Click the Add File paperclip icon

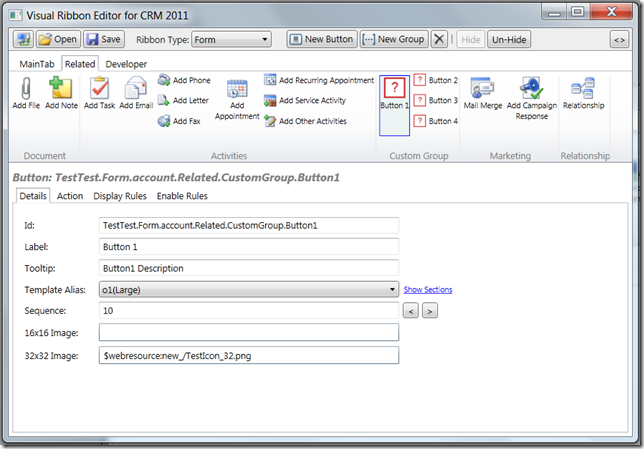pyautogui.click(x=26, y=88)
